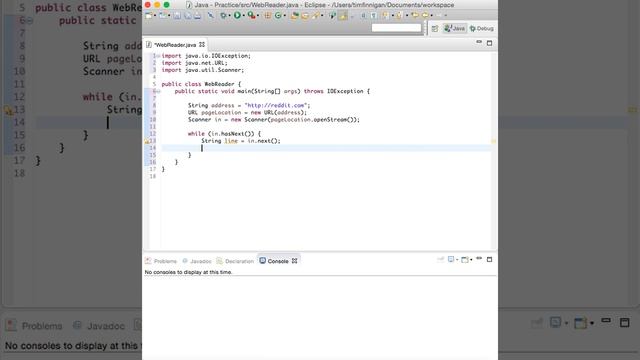
Task: Expand the External Tools dropdown arrow
Action: (x=258, y=16)
